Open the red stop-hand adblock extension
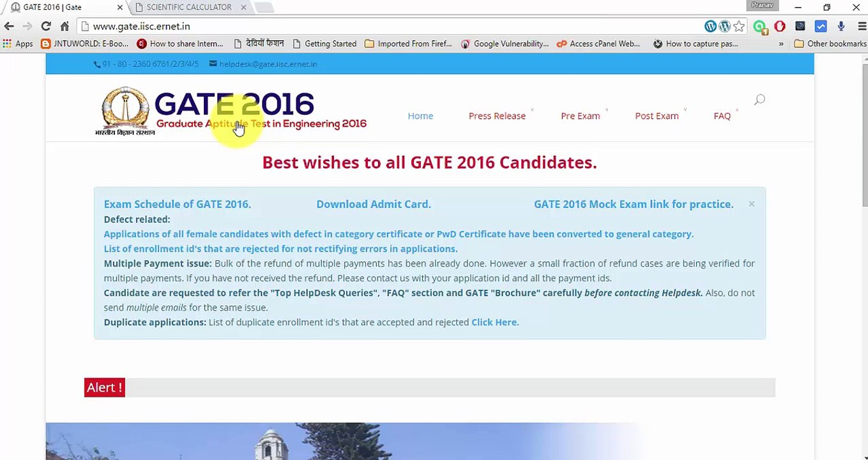 coord(780,26)
